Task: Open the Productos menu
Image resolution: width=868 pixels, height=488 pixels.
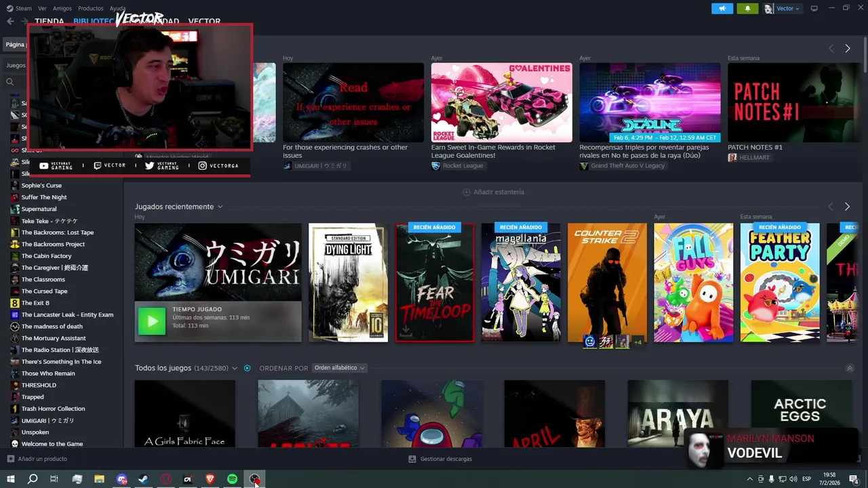Action: point(91,8)
